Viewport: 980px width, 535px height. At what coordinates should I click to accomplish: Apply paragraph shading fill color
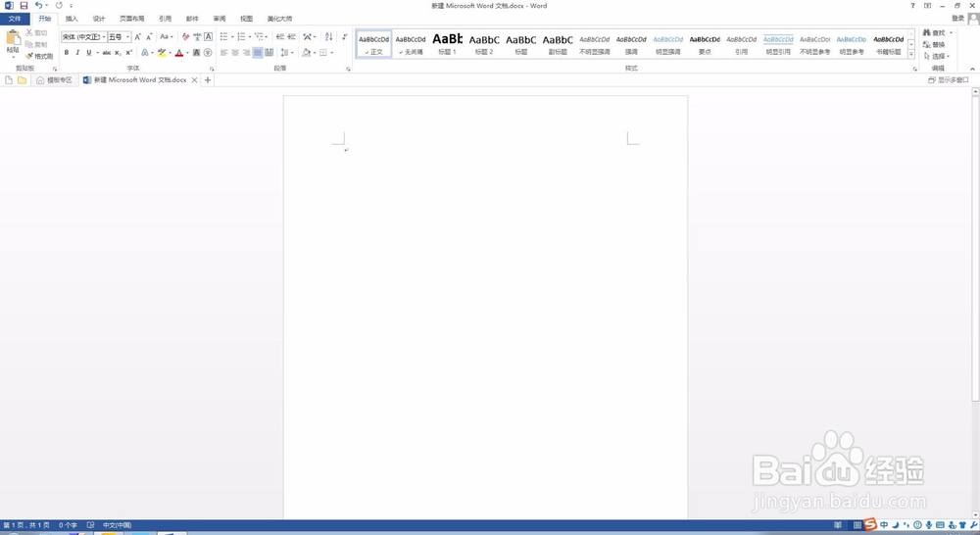coord(306,53)
